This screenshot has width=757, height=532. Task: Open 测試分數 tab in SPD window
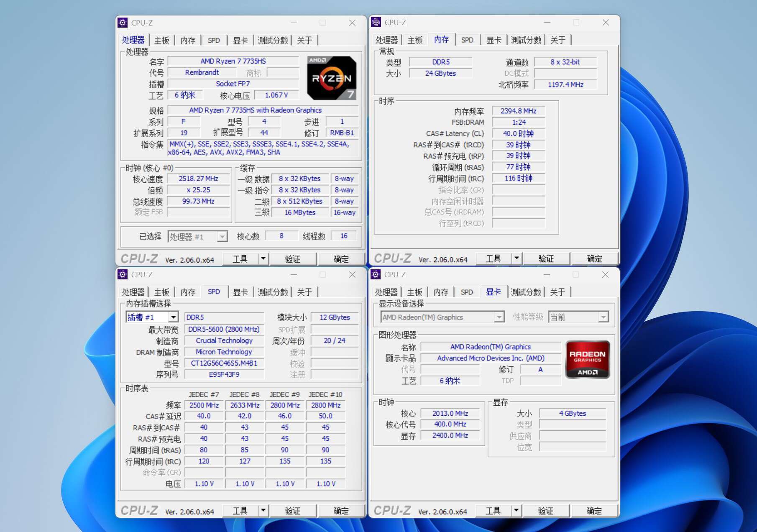(273, 292)
